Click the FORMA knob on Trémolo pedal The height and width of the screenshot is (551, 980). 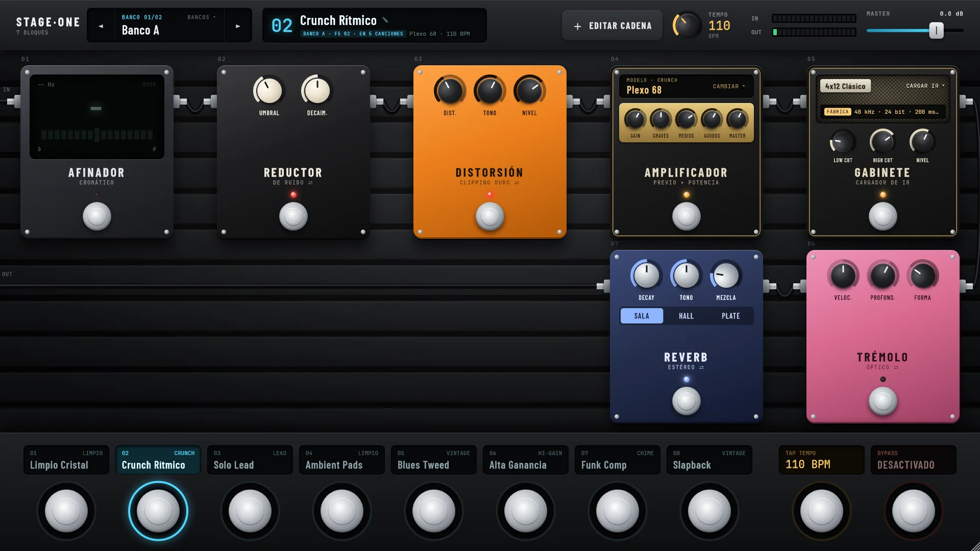click(922, 275)
